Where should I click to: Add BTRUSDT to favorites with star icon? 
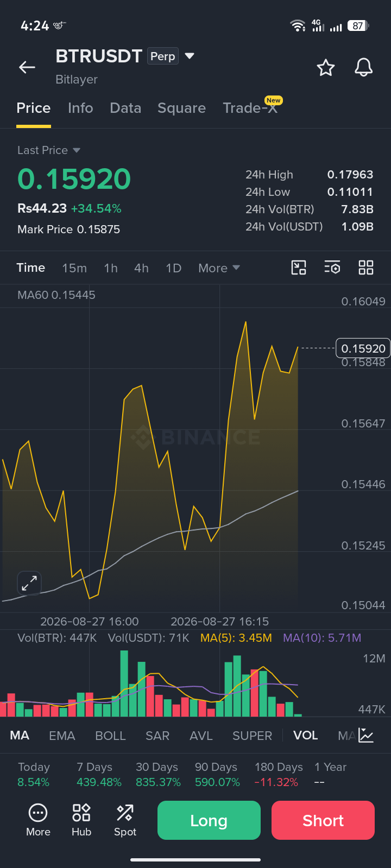click(326, 68)
